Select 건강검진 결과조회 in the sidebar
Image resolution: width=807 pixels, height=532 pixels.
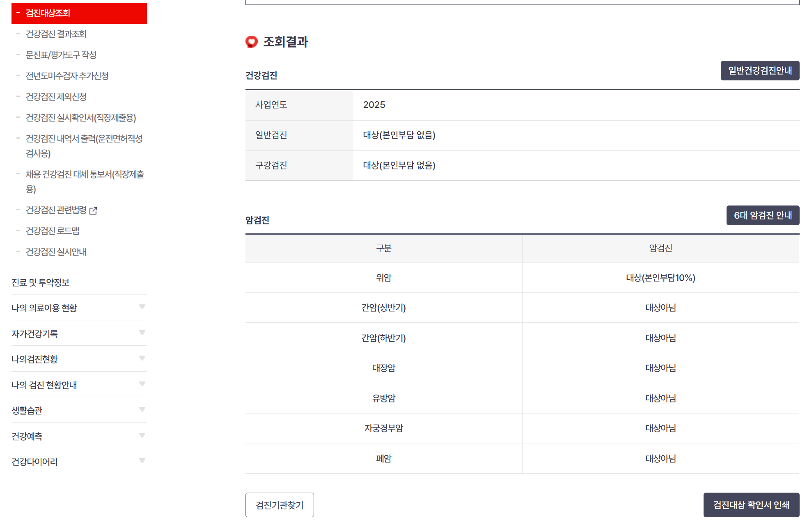tap(56, 34)
